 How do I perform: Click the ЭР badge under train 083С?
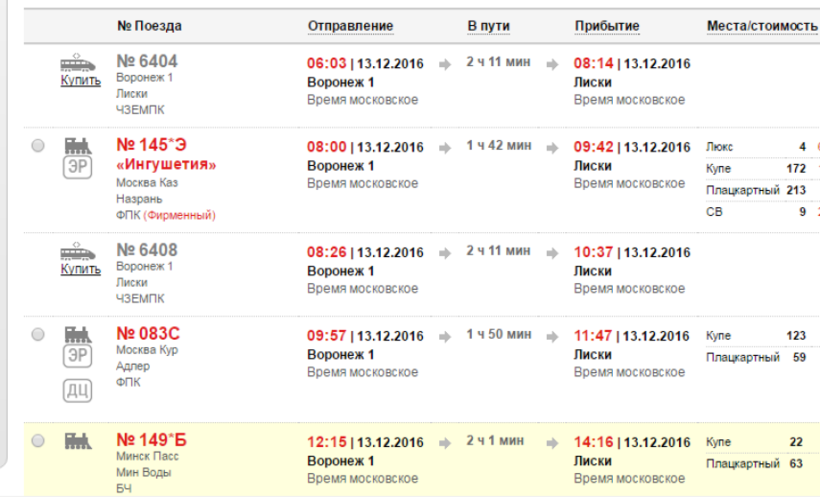77,356
